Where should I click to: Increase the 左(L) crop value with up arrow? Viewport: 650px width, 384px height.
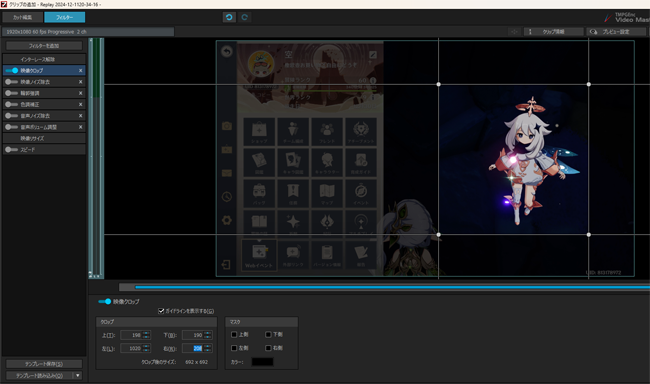[x=146, y=346]
